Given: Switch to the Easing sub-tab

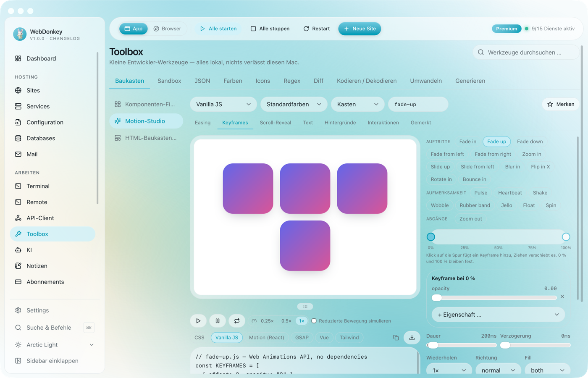Looking at the screenshot, I should [202, 123].
